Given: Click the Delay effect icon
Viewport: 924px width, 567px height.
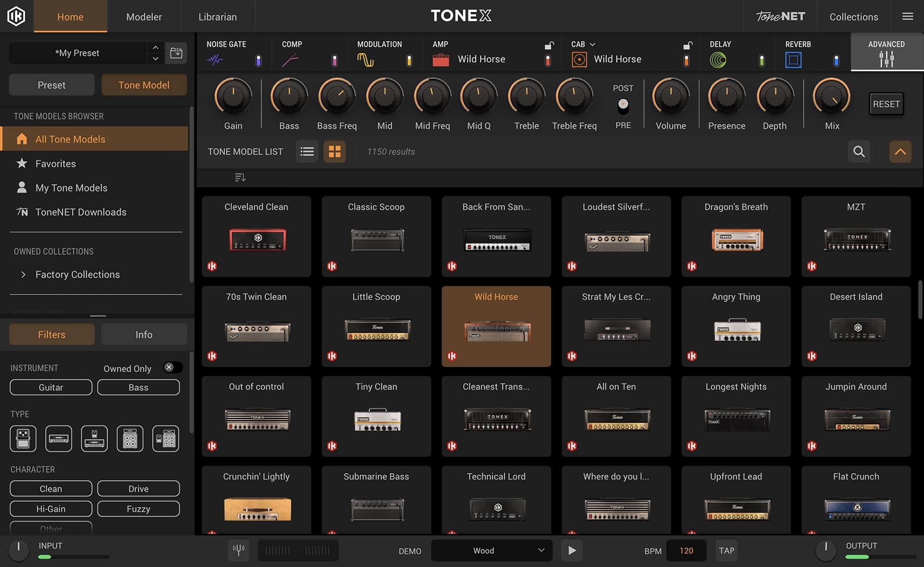Looking at the screenshot, I should 719,59.
